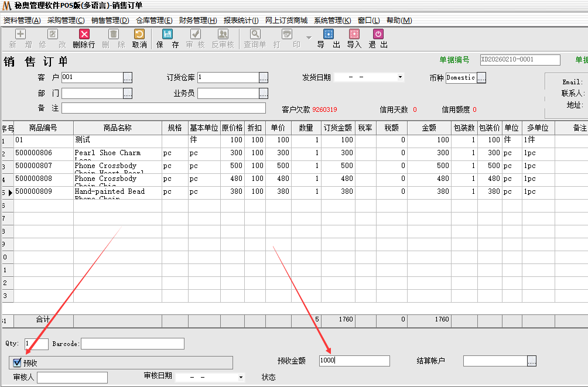Click the 订货仓库 warehouse lookup button
The height and width of the screenshot is (387, 588).
[x=264, y=77]
